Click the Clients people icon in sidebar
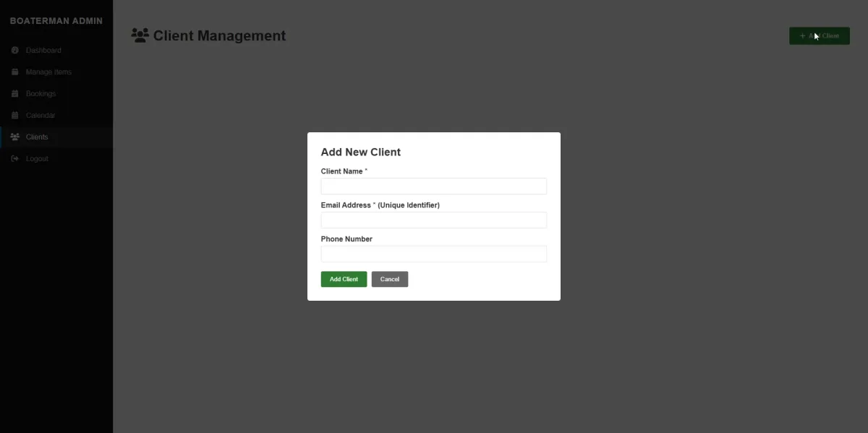The height and width of the screenshot is (433, 868). (x=15, y=137)
